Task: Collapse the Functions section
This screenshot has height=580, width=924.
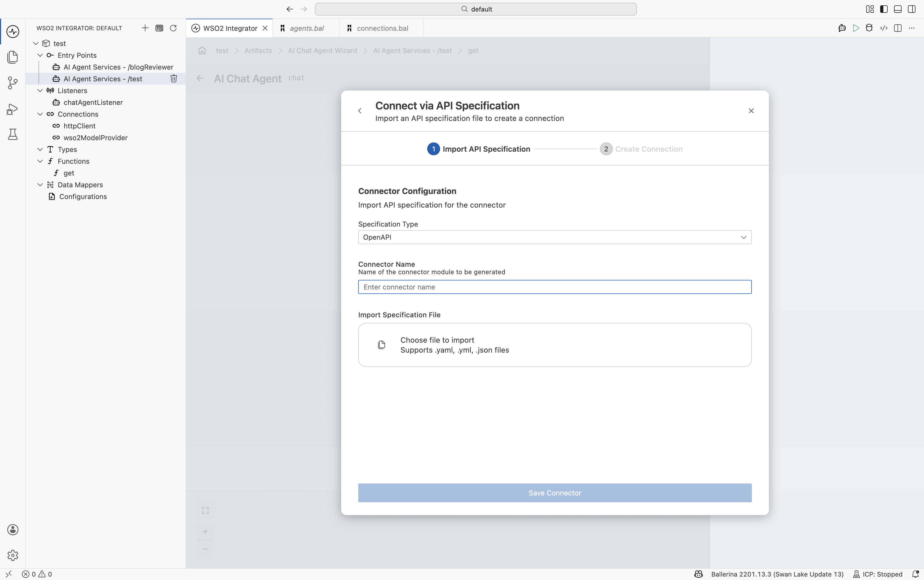Action: 40,161
